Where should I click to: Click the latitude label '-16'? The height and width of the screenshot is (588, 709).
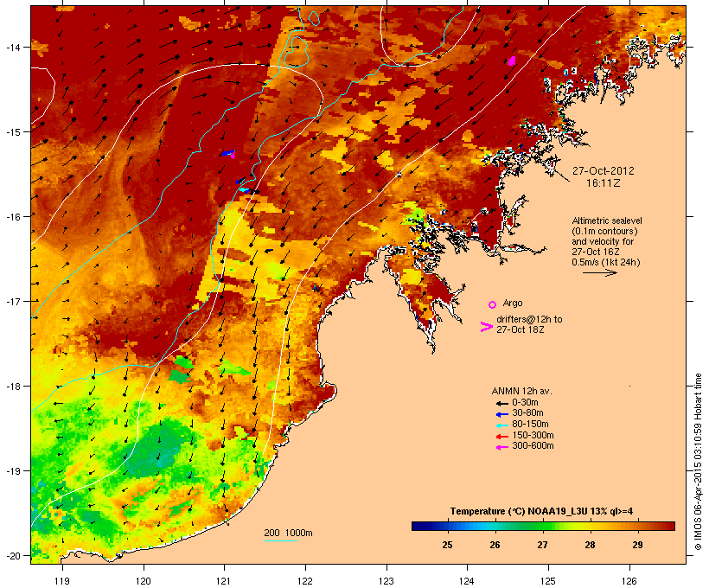point(12,217)
